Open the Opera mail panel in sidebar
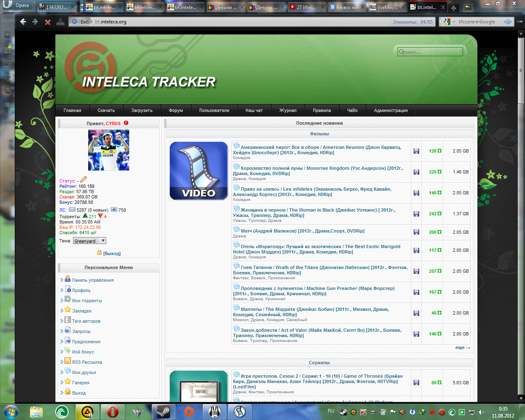 [x=7, y=49]
